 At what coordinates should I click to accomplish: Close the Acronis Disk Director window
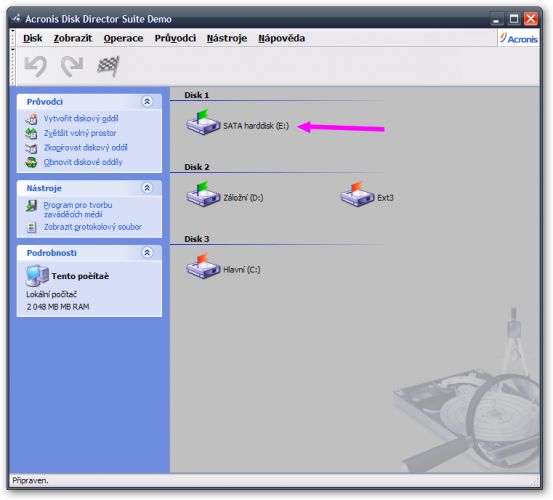[x=531, y=19]
